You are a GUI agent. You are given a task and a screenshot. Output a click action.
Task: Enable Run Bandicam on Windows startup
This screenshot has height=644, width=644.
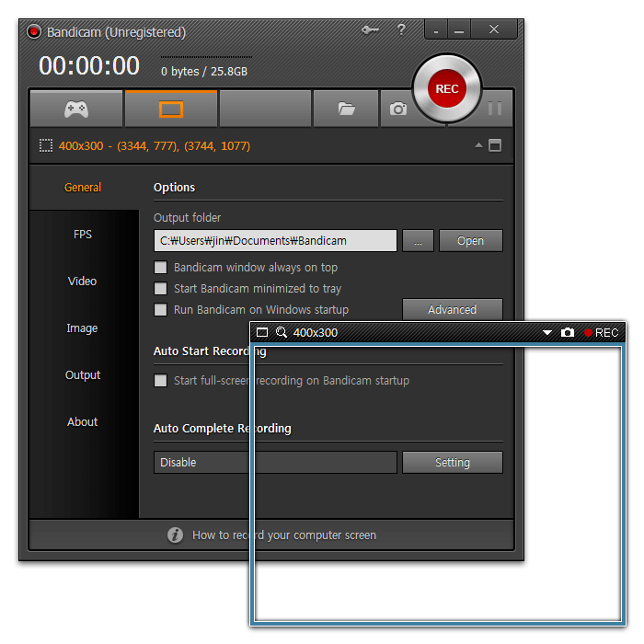click(161, 309)
